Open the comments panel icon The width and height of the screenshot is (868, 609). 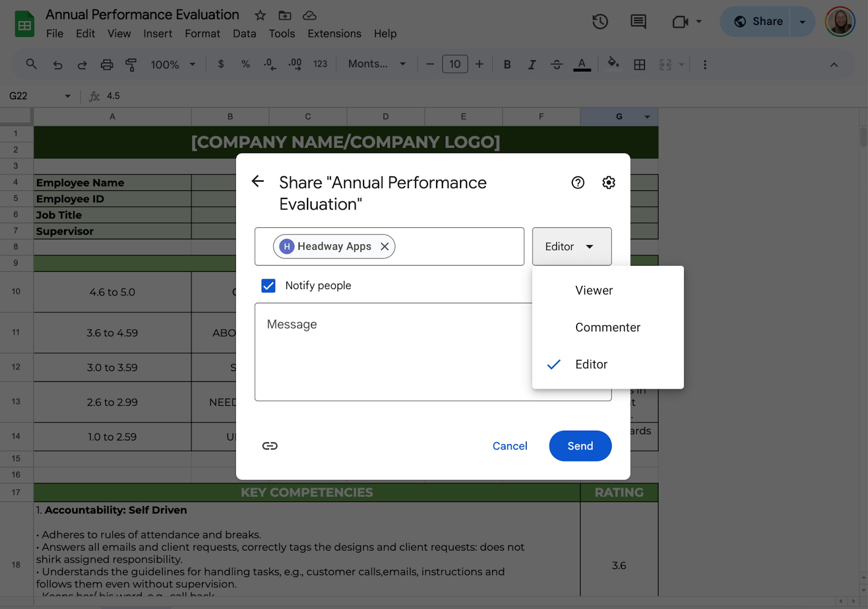(639, 22)
